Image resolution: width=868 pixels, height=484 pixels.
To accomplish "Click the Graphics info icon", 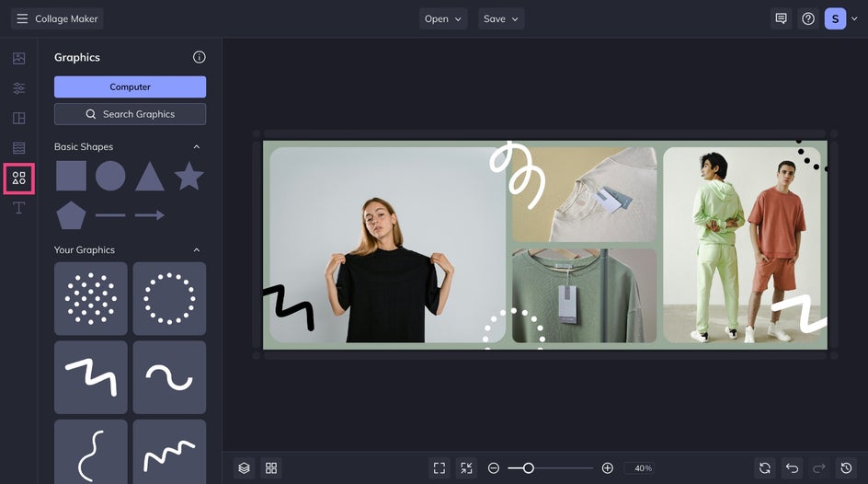I will [200, 57].
